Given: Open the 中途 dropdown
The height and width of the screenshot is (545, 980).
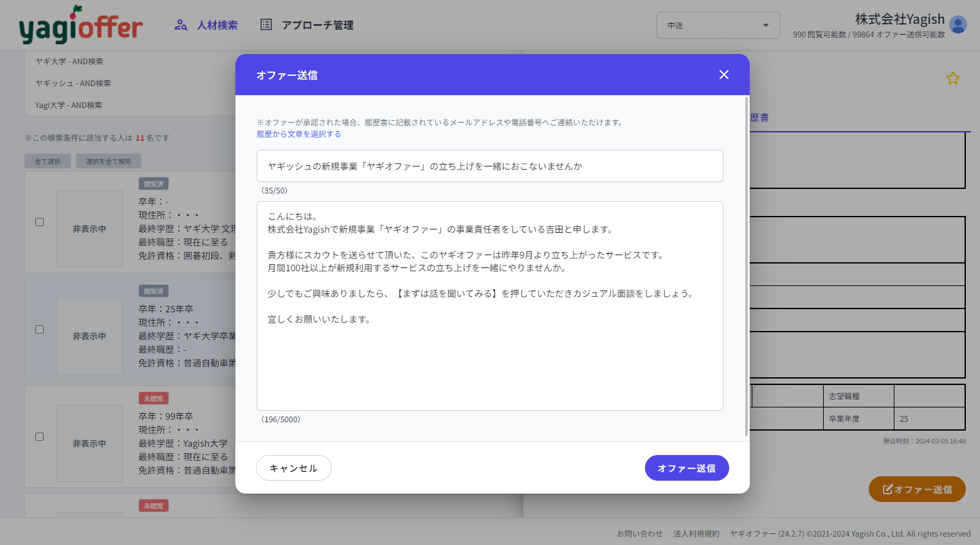Looking at the screenshot, I should click(x=718, y=25).
